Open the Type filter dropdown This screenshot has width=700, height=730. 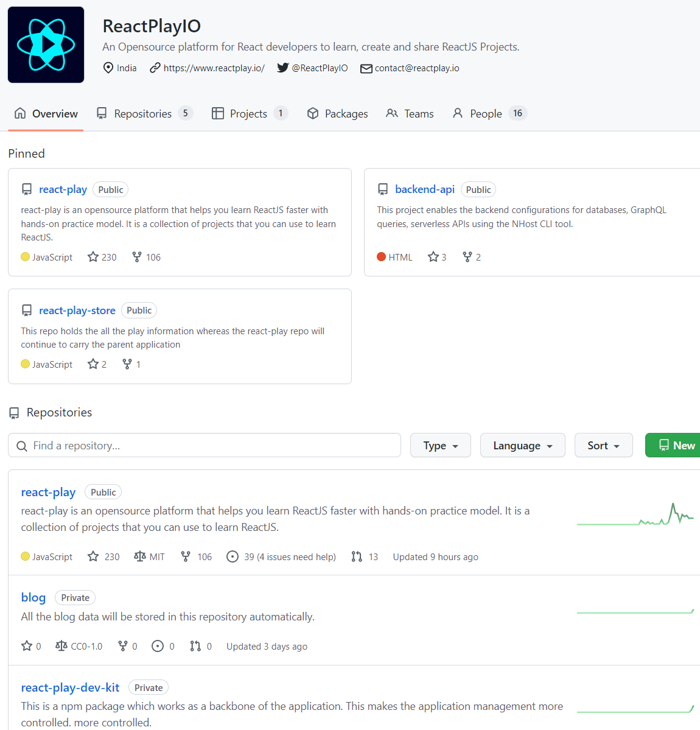point(440,445)
